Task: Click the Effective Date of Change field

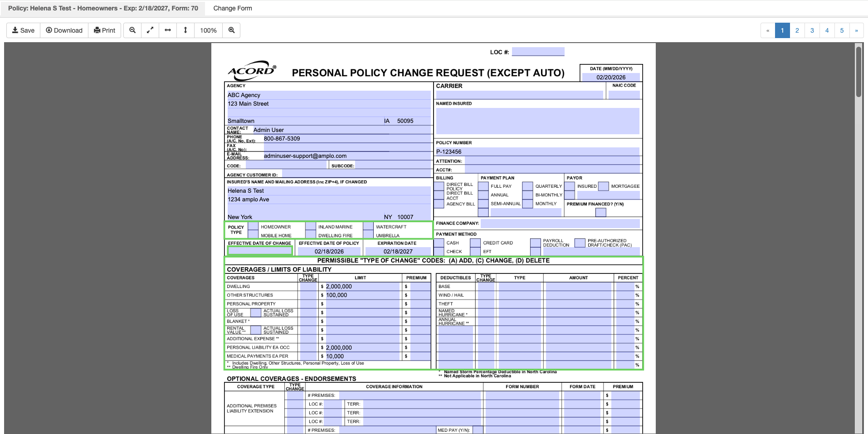Action: point(260,251)
